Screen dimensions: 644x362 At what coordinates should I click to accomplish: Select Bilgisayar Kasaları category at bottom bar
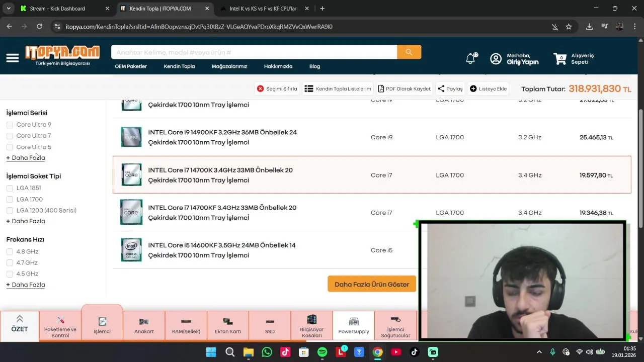click(x=311, y=326)
